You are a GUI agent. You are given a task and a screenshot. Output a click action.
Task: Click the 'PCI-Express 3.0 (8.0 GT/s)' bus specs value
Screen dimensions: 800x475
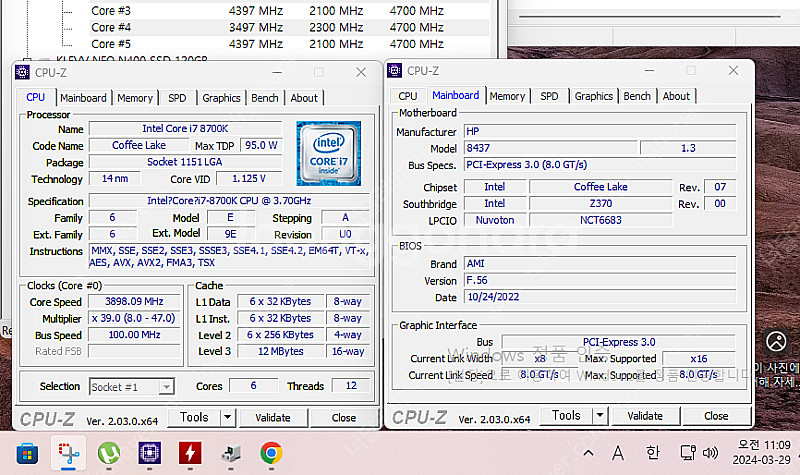coord(599,165)
